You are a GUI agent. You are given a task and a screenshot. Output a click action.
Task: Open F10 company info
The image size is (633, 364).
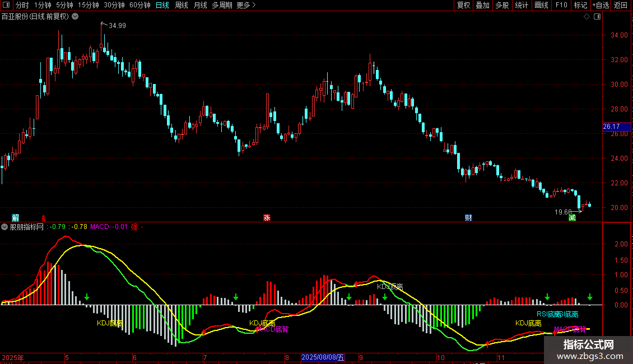click(561, 5)
